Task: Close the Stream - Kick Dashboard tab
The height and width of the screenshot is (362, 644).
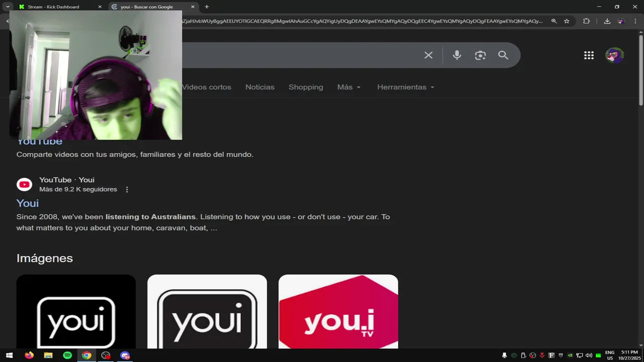Action: (100, 7)
